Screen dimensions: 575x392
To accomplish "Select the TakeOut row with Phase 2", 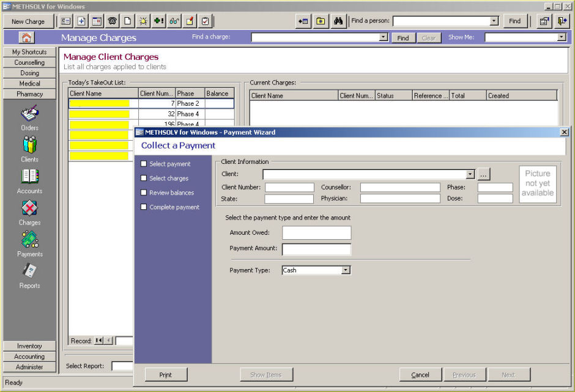I will (x=151, y=103).
